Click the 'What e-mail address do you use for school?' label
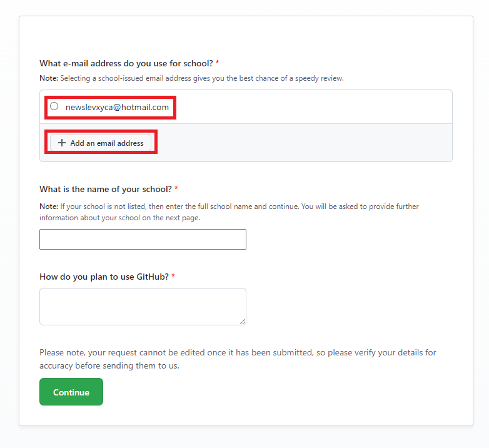Image resolution: width=489 pixels, height=448 pixels. (126, 63)
